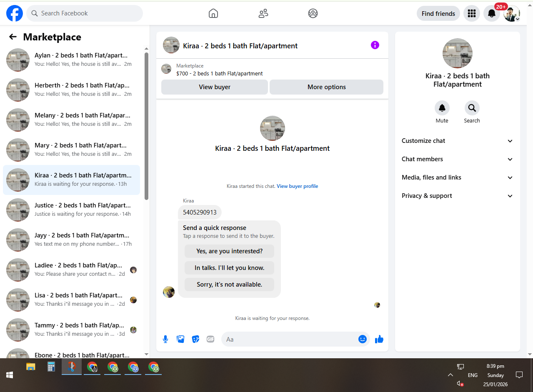The width and height of the screenshot is (533, 392).
Task: Expand Customize chat section
Action: click(x=458, y=141)
